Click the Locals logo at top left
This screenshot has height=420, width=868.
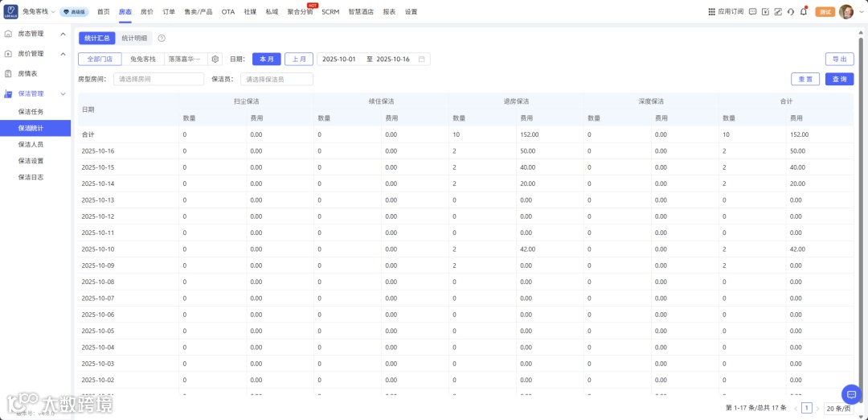(x=10, y=11)
